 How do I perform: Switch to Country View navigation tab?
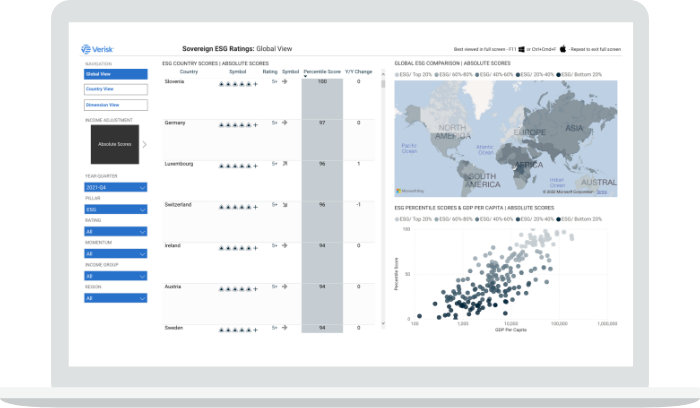click(116, 89)
